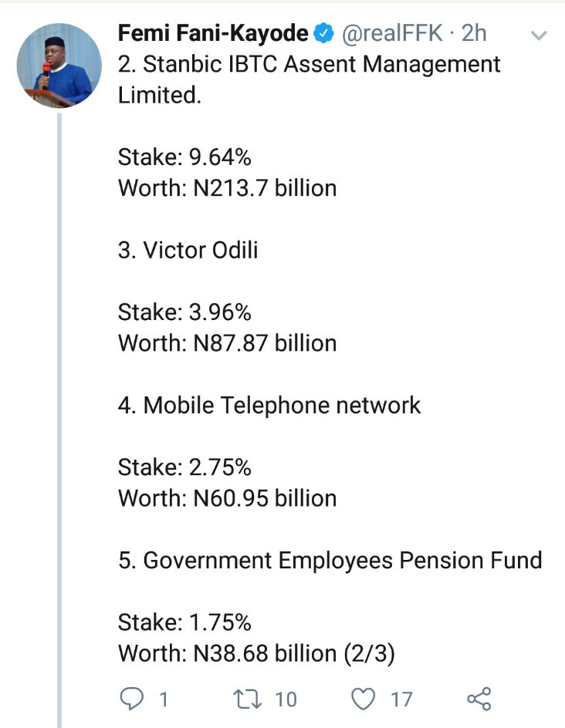Click the 'Stake: 9.64%' text
The width and height of the screenshot is (565, 728).
coord(184,157)
